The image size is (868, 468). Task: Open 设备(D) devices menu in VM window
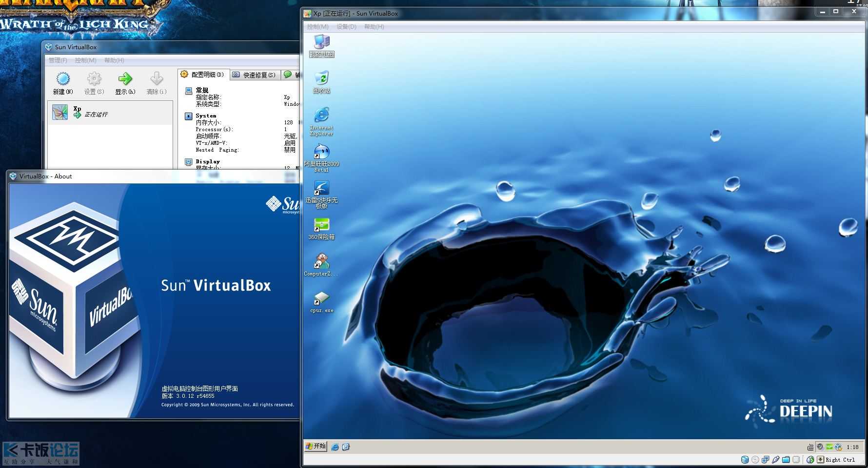click(346, 27)
